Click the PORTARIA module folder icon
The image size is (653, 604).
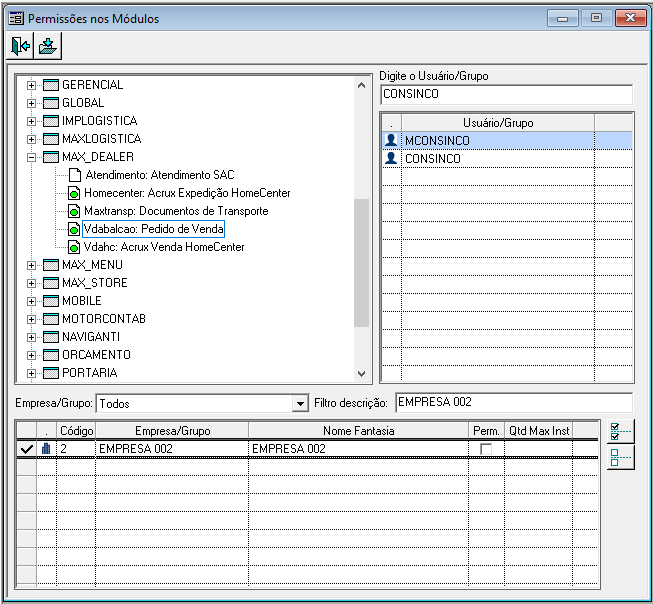click(x=51, y=373)
